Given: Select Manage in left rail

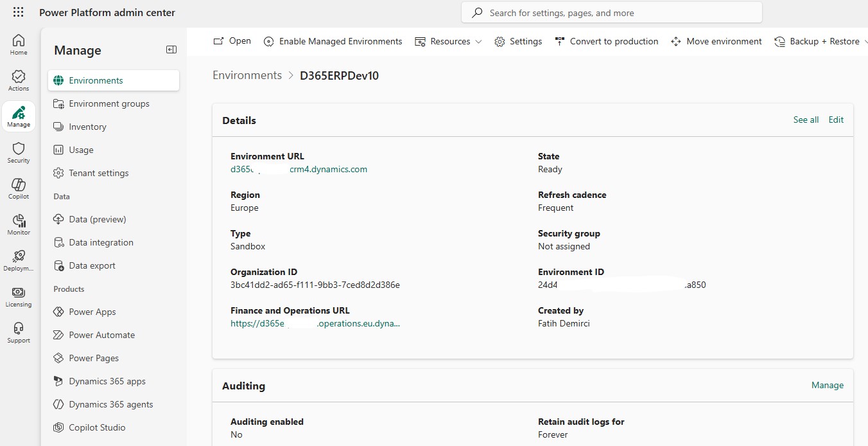Looking at the screenshot, I should coord(19,116).
